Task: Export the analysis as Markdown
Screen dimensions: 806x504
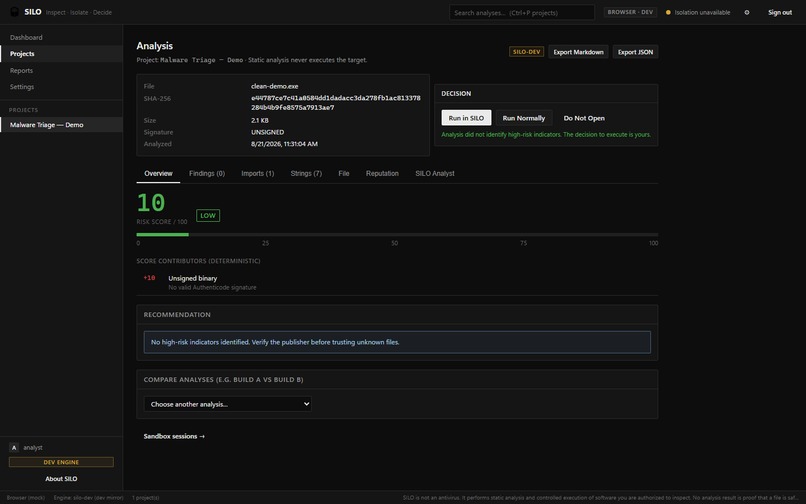Action: click(x=578, y=52)
